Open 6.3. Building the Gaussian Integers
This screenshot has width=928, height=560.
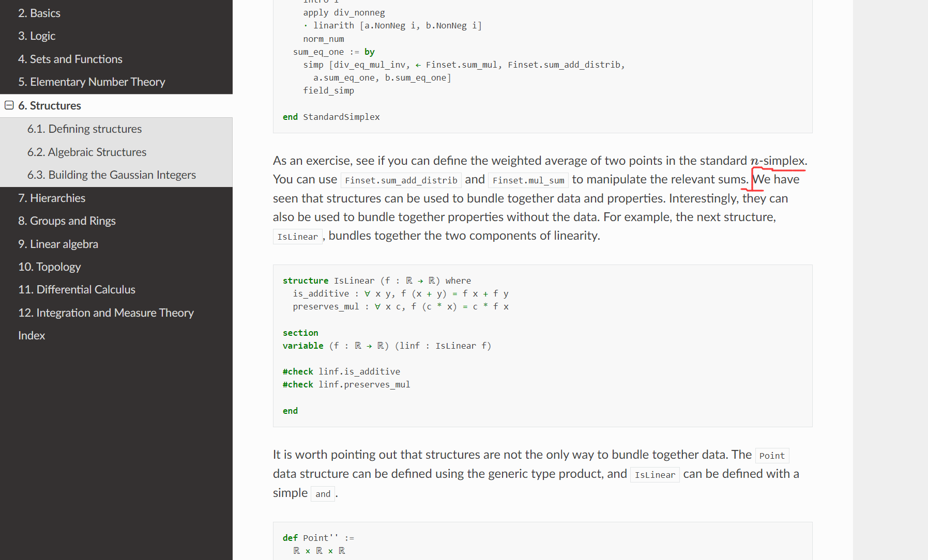(x=112, y=175)
